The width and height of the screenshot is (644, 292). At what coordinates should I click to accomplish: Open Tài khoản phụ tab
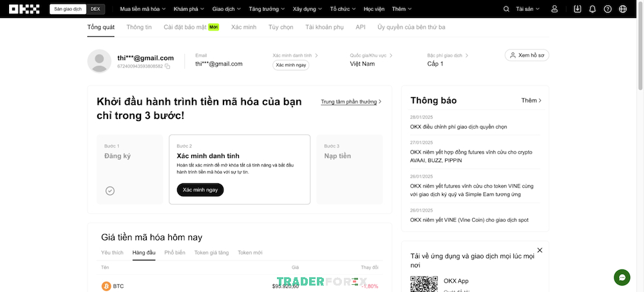pyautogui.click(x=324, y=27)
